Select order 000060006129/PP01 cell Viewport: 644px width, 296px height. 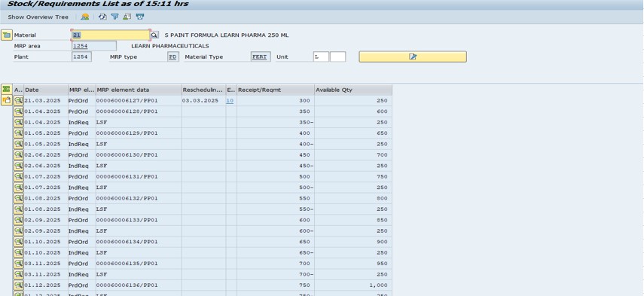[139, 133]
